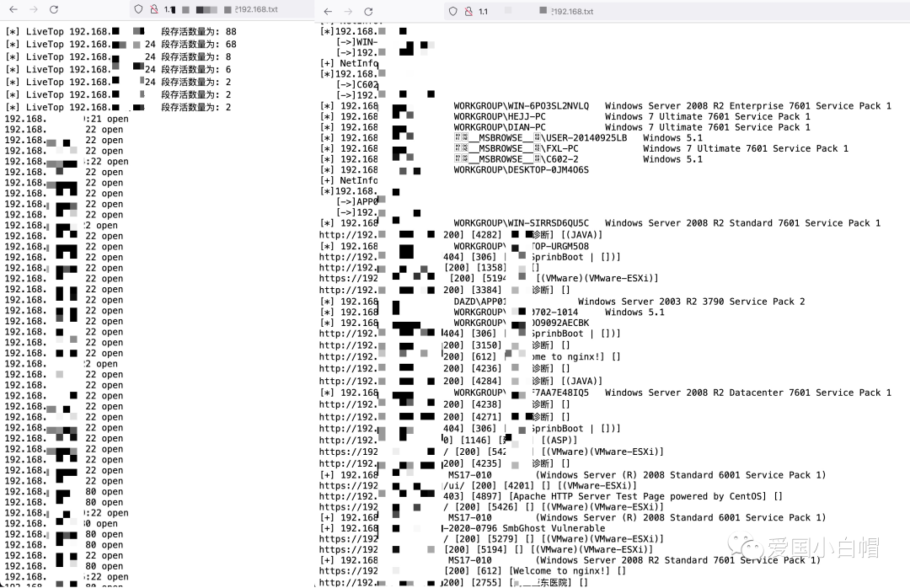Click the '[200] [3384]' http result
Image resolution: width=910 pixels, height=588 pixels.
coord(445,290)
